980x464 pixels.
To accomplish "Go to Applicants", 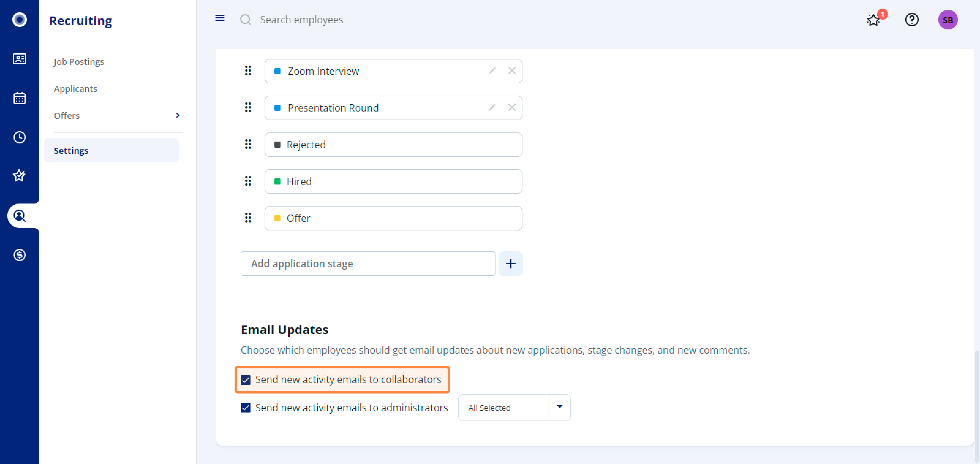I will (x=75, y=89).
